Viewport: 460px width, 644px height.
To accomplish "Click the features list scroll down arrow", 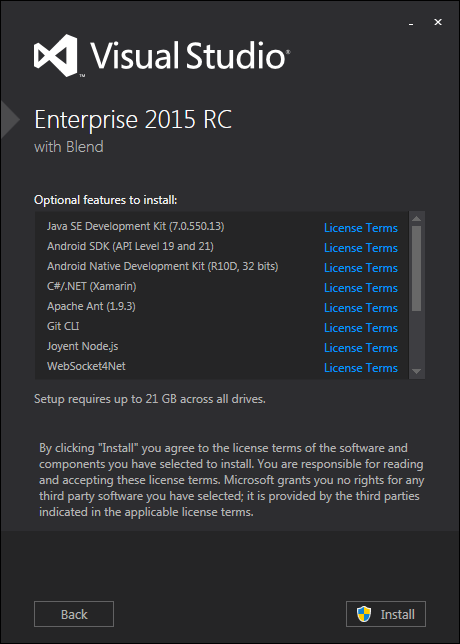I will click(x=416, y=371).
